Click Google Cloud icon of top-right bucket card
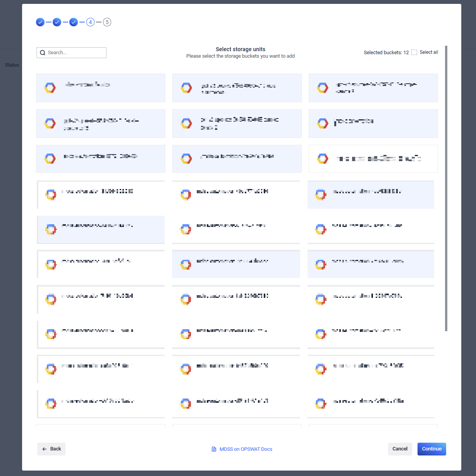 pyautogui.click(x=323, y=88)
